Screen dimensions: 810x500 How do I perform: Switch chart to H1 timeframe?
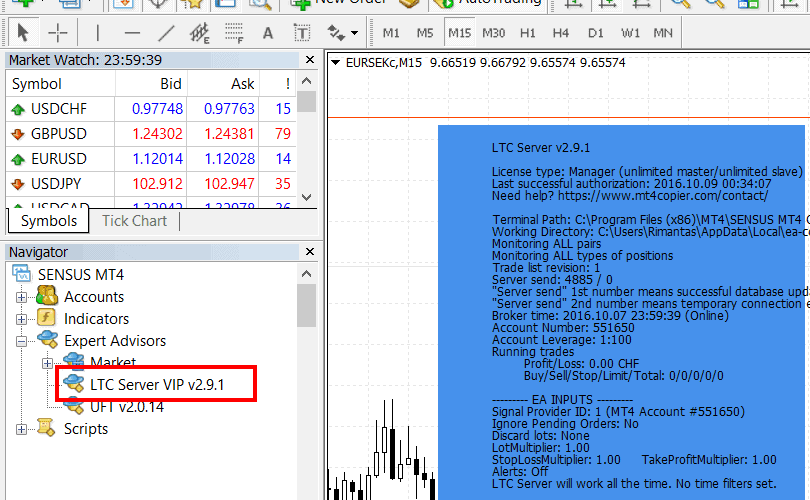pyautogui.click(x=527, y=33)
